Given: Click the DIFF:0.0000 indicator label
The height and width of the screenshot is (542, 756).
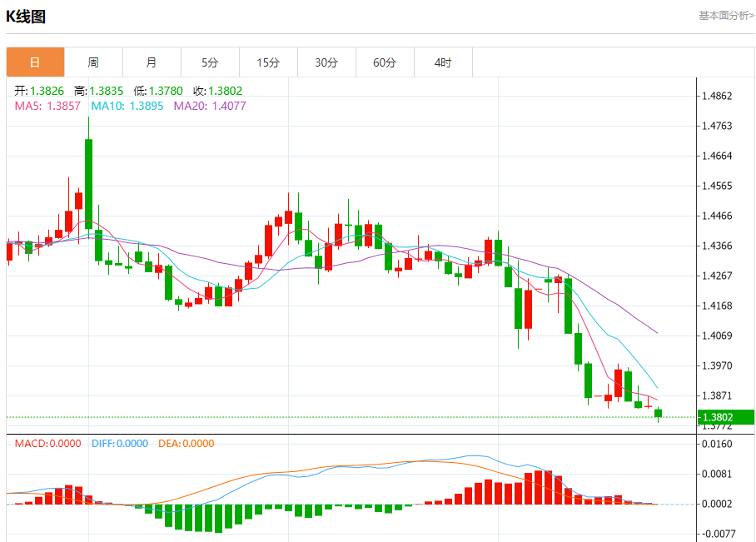Looking at the screenshot, I should (120, 444).
